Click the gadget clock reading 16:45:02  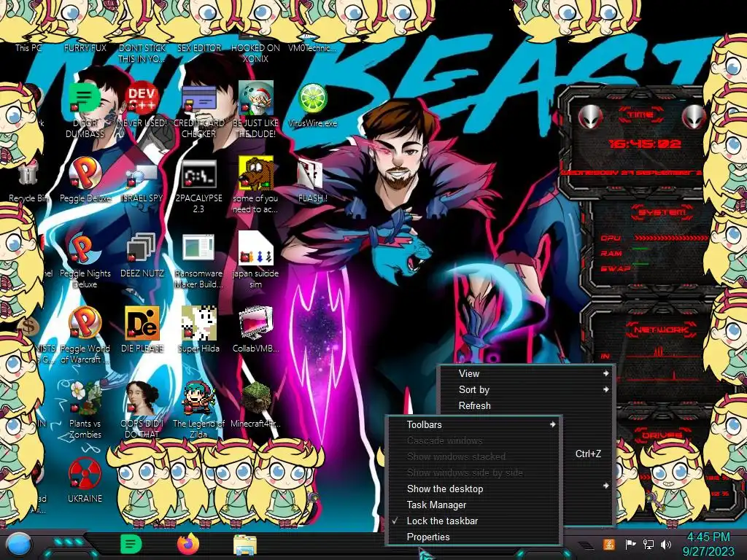pos(645,144)
